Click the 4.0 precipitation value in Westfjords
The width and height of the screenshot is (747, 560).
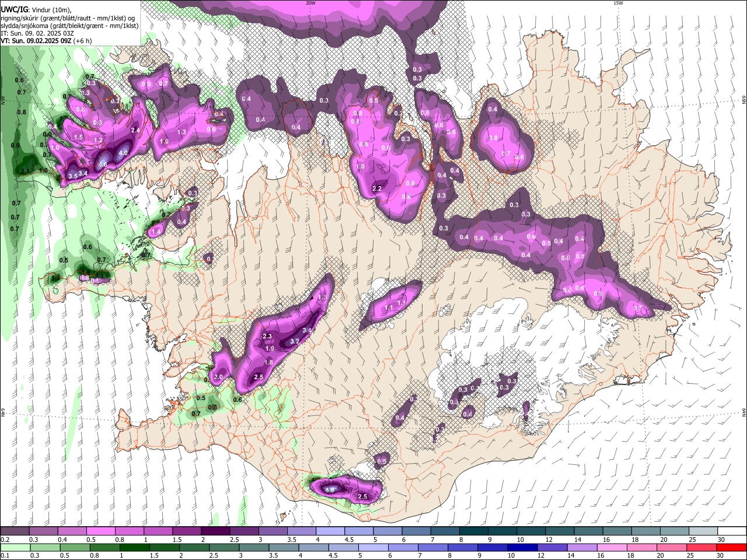click(123, 153)
